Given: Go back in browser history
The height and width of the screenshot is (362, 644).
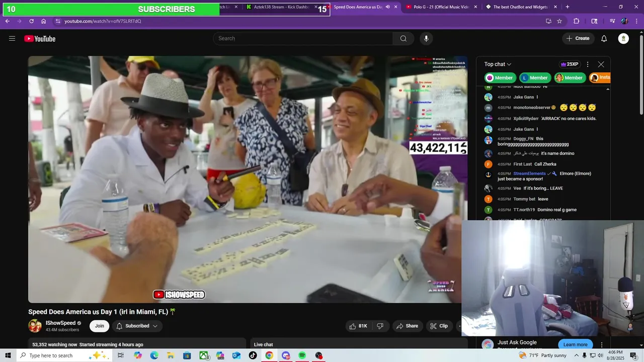Looking at the screenshot, I should [x=7, y=21].
